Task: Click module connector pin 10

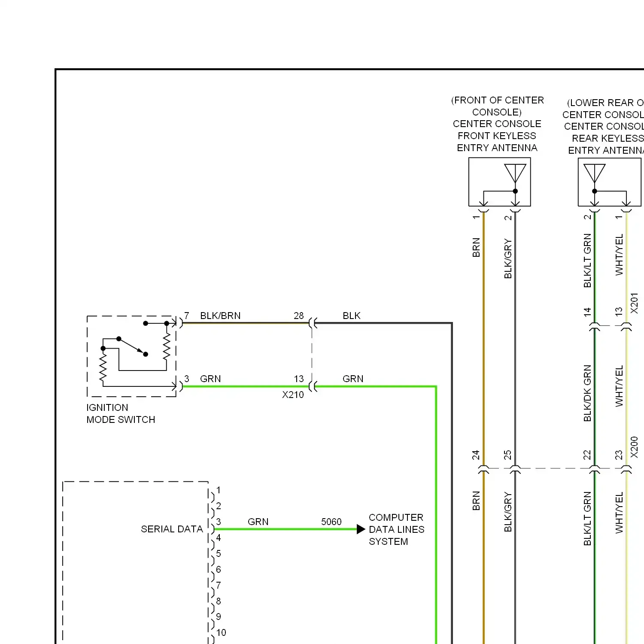Action: tap(221, 632)
